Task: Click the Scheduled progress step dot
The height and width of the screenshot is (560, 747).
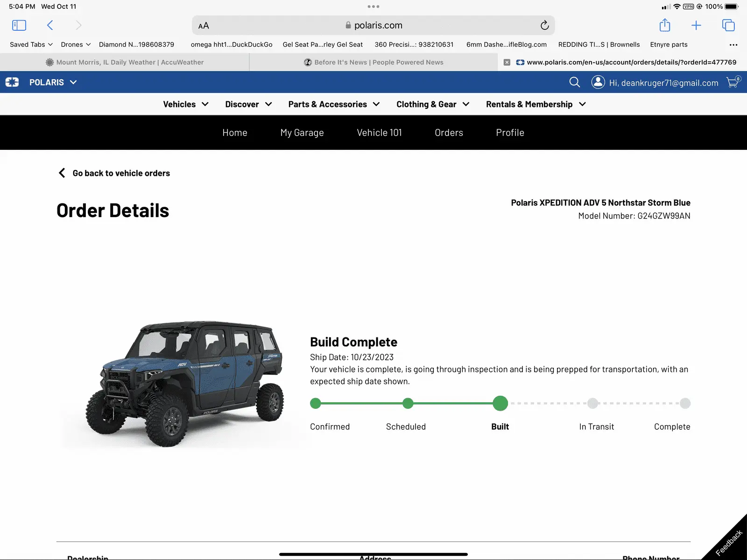Action: 408,403
